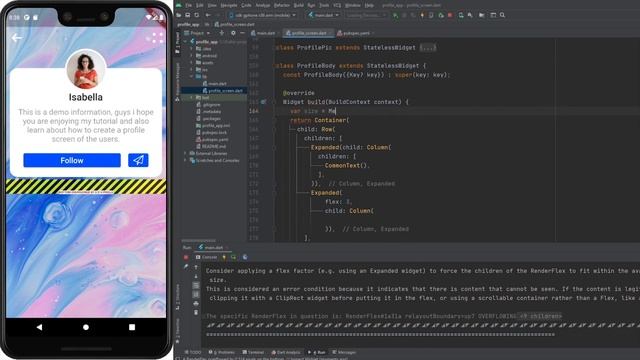Viewport: 640px width, 360px height.
Task: Select README.md in the project tree
Action: pyautogui.click(x=211, y=146)
